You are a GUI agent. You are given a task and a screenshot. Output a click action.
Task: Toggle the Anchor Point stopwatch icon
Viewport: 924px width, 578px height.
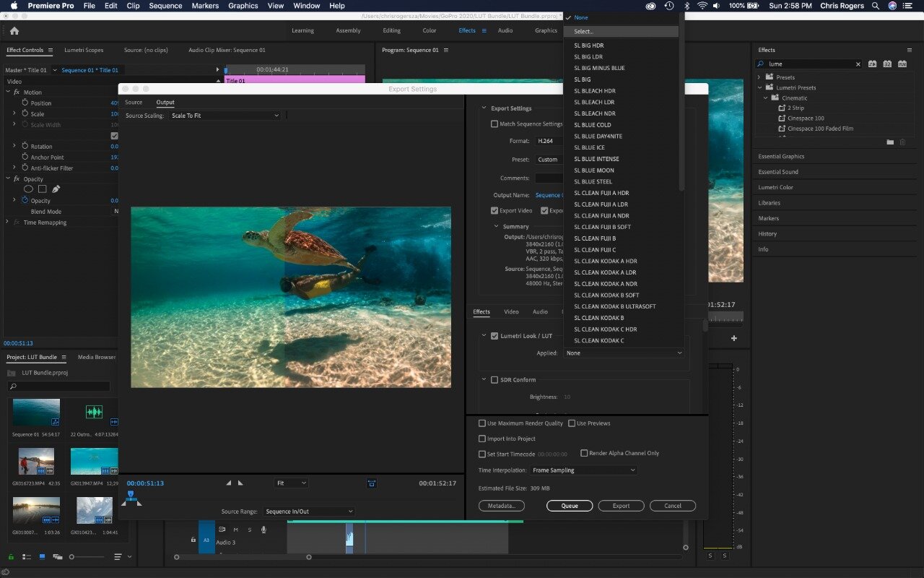(x=25, y=157)
